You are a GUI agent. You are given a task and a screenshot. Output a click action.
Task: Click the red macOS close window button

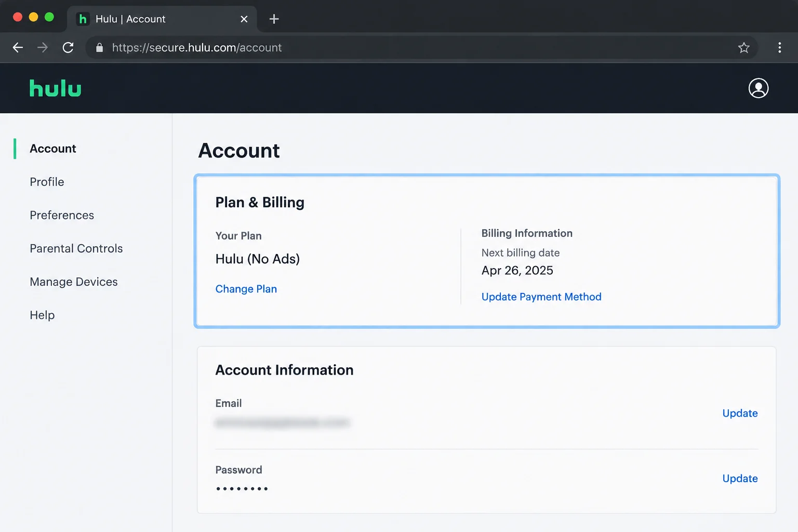[x=17, y=17]
